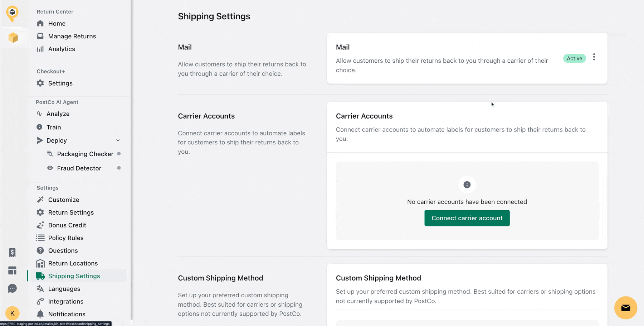Click Connect carrier account button
644x326 pixels.
467,218
